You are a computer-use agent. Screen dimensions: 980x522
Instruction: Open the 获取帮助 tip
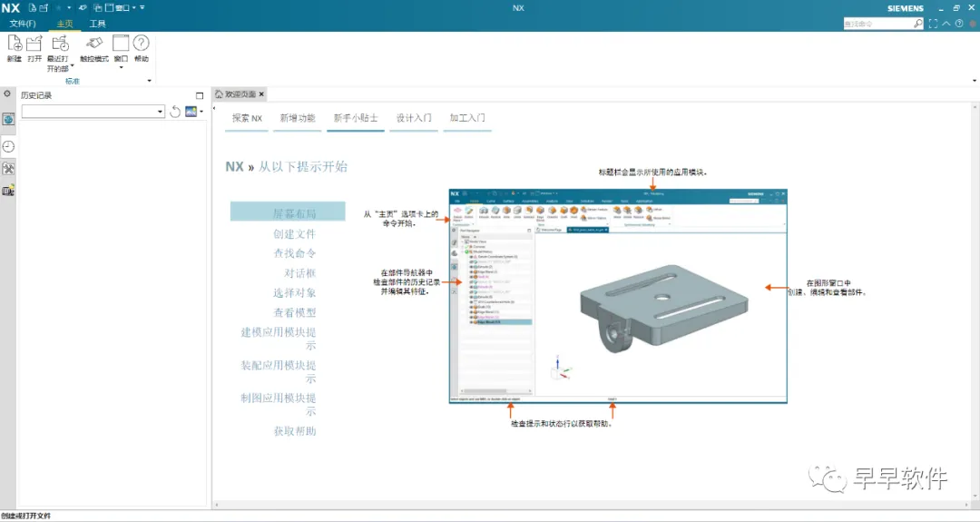[294, 431]
